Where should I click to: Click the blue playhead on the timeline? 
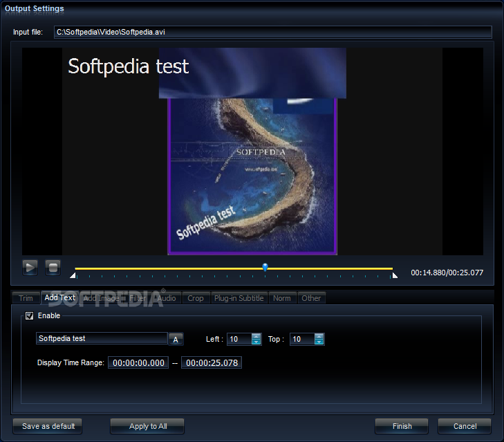pos(265,267)
